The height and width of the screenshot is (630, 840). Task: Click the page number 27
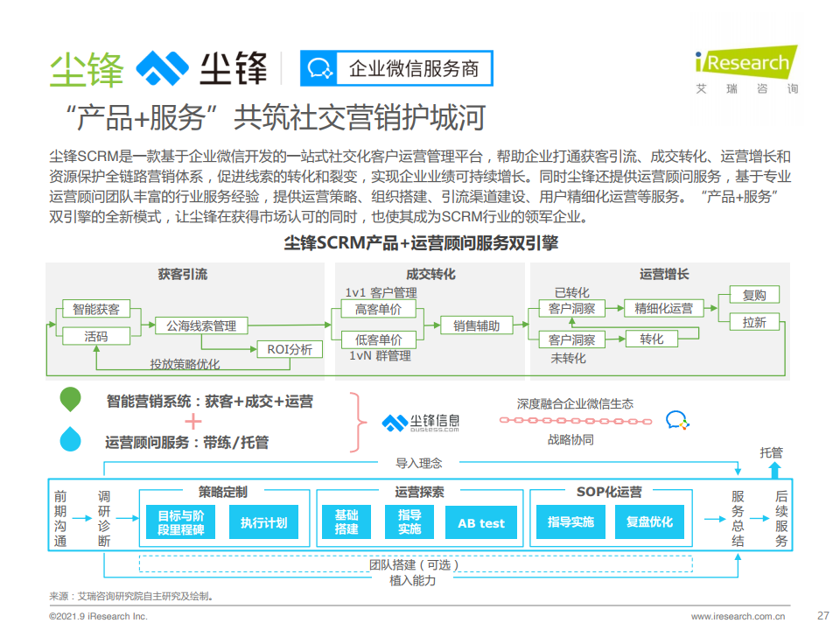[823, 615]
